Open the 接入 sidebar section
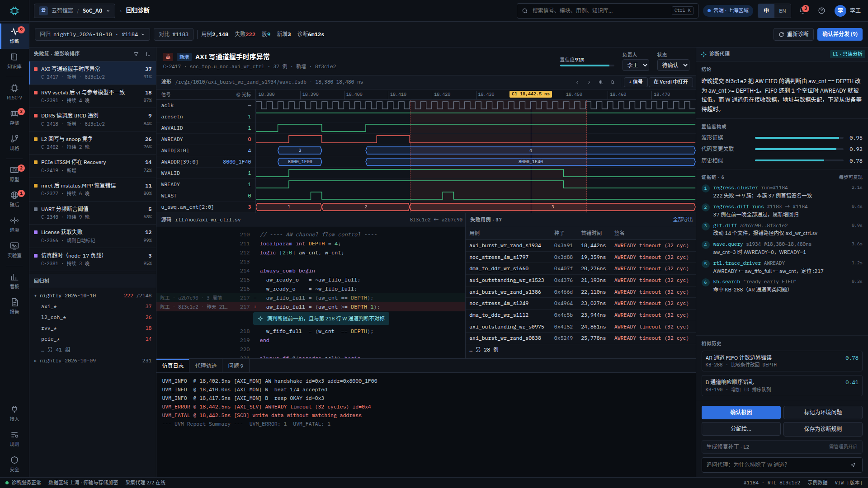This screenshot has height=488, width=868. [x=14, y=413]
